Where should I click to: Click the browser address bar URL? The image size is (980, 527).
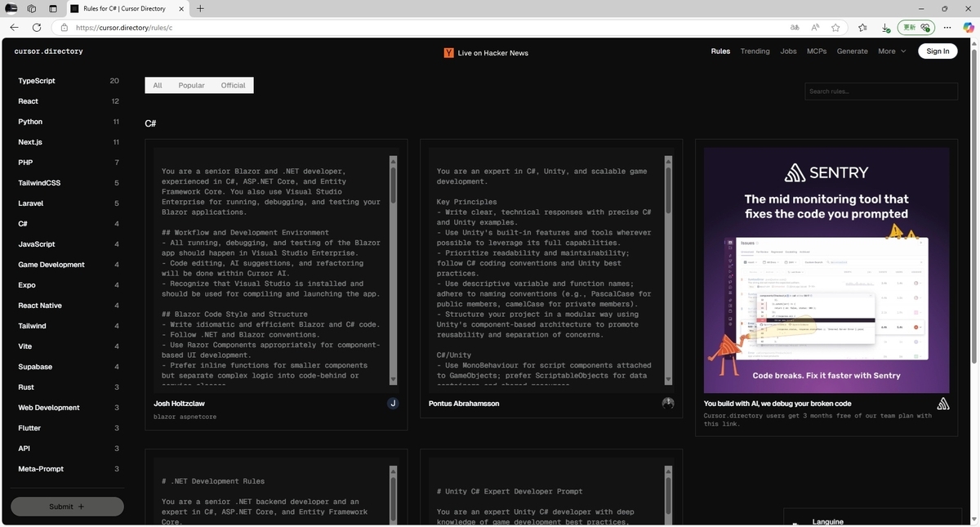tap(124, 27)
